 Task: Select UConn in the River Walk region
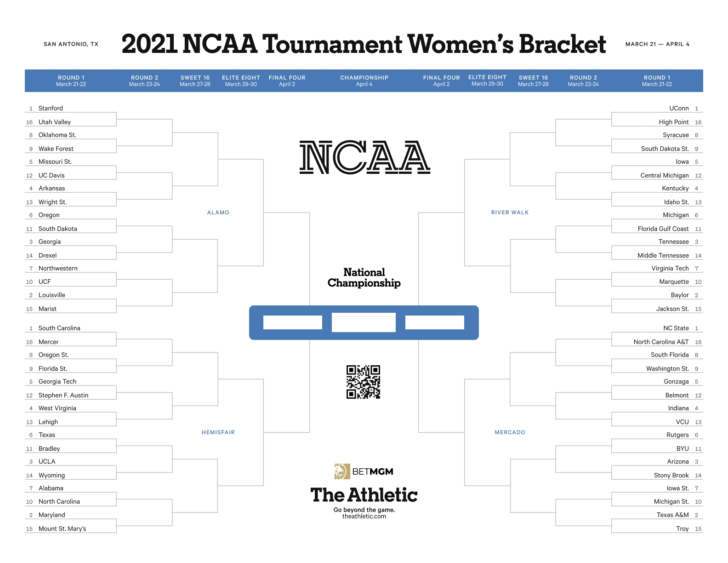[679, 109]
